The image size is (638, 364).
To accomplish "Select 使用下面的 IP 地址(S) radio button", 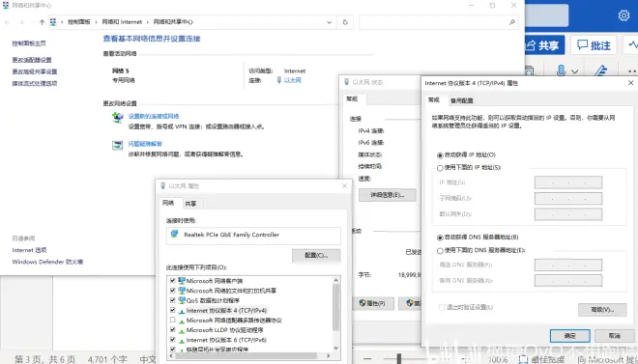I will (440, 168).
